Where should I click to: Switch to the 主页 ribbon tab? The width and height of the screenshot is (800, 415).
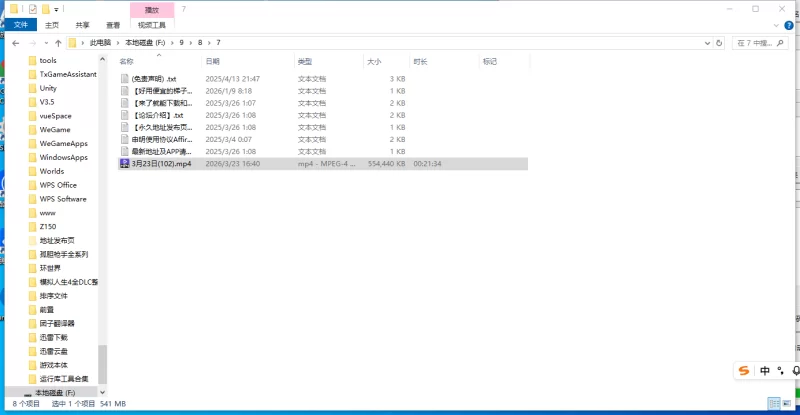52,25
